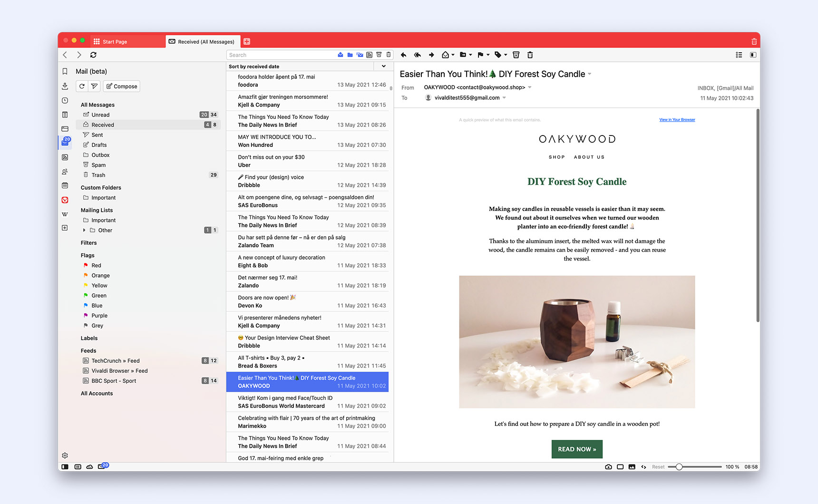Open the Notes panel icon
The image size is (818, 504).
65,115
